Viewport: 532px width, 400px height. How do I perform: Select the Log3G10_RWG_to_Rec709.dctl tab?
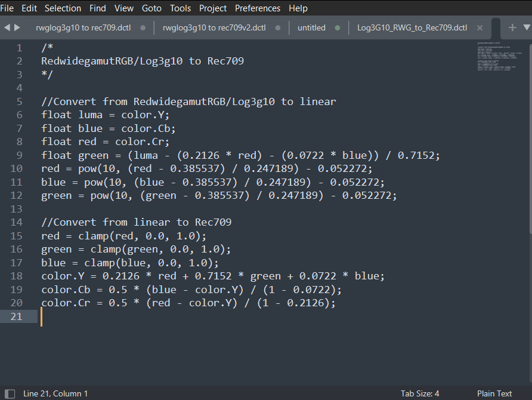(x=412, y=28)
